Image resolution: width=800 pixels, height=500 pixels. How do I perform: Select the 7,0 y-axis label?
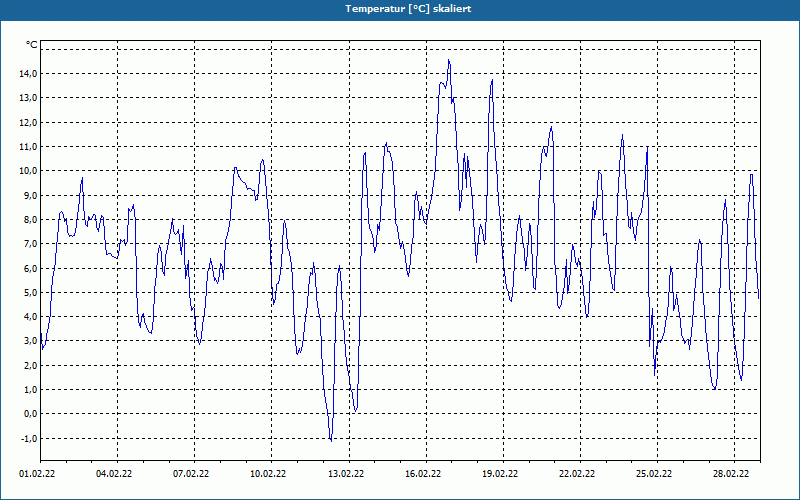click(30, 244)
